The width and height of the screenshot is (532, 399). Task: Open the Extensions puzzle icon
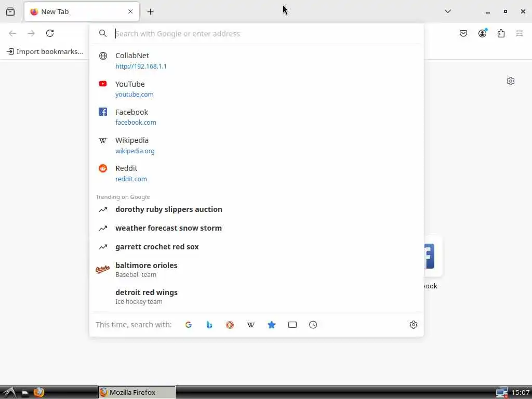501,33
